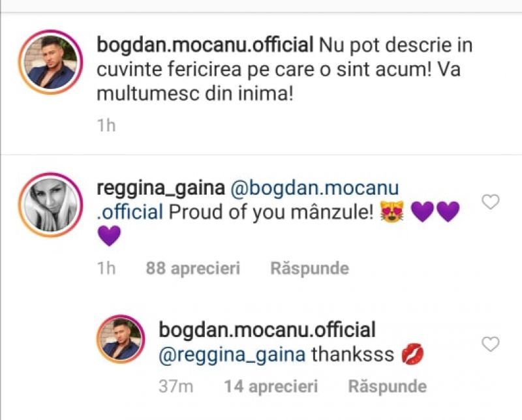The image size is (522, 420).
Task: Like reggina_gaina's comment with the heart
Action: pos(490,202)
